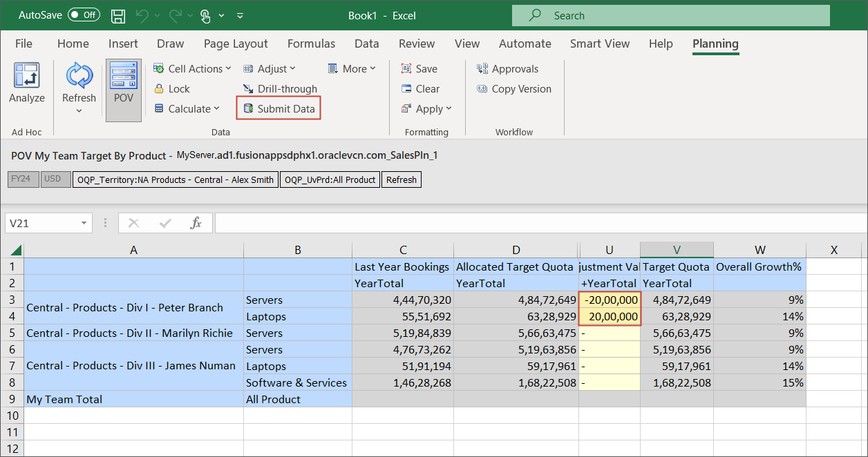Switch to the Help tab

tap(661, 43)
